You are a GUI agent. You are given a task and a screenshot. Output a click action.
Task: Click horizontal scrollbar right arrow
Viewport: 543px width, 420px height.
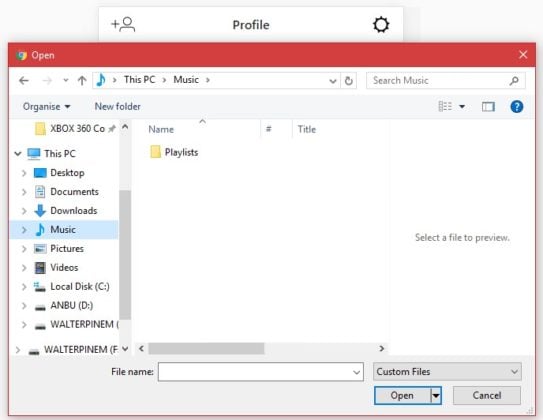tap(382, 348)
